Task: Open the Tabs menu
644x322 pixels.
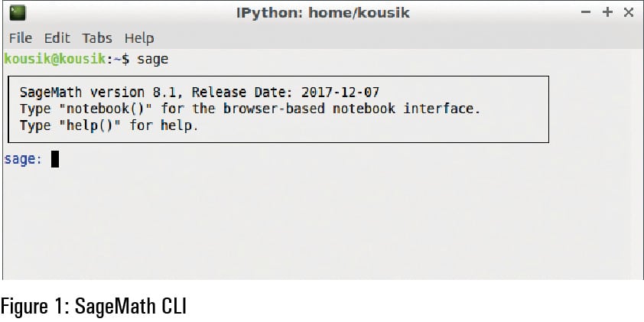Action: tap(97, 37)
